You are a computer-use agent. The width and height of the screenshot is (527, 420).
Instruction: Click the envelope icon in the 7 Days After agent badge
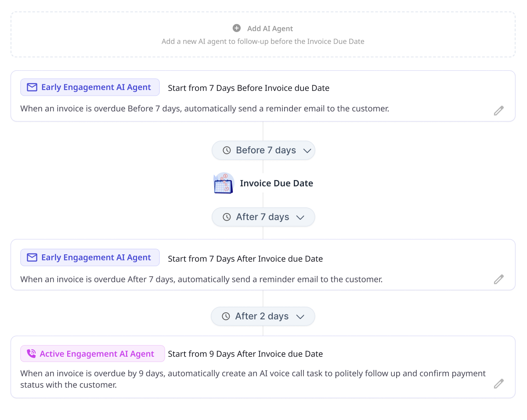[32, 258]
